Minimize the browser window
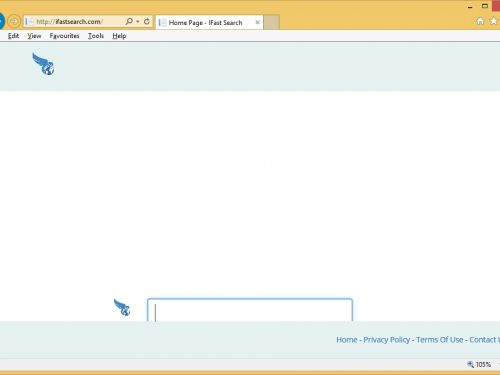The image size is (500, 375). click(470, 7)
